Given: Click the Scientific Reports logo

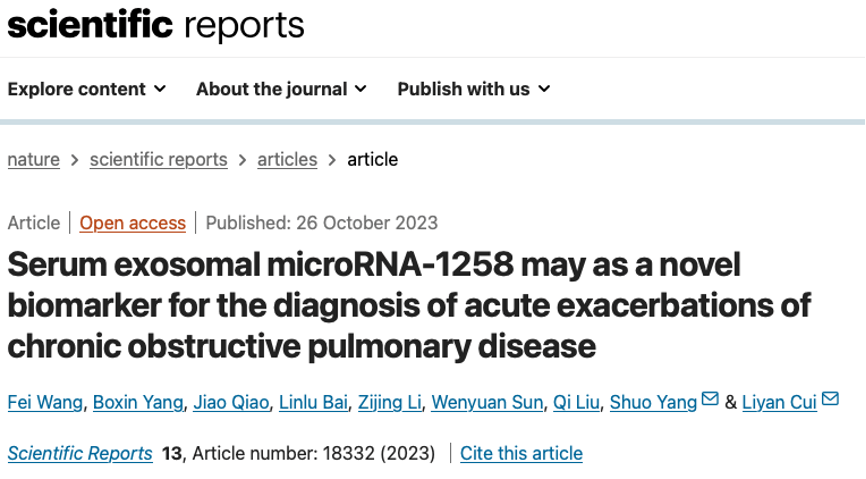Looking at the screenshot, I should pos(156,25).
